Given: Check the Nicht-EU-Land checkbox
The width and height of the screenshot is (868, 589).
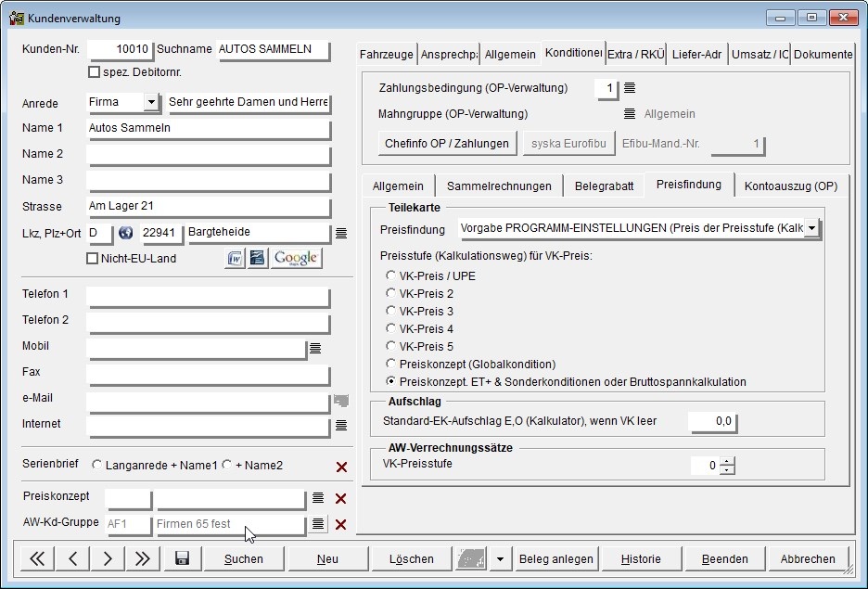Looking at the screenshot, I should pyautogui.click(x=93, y=259).
